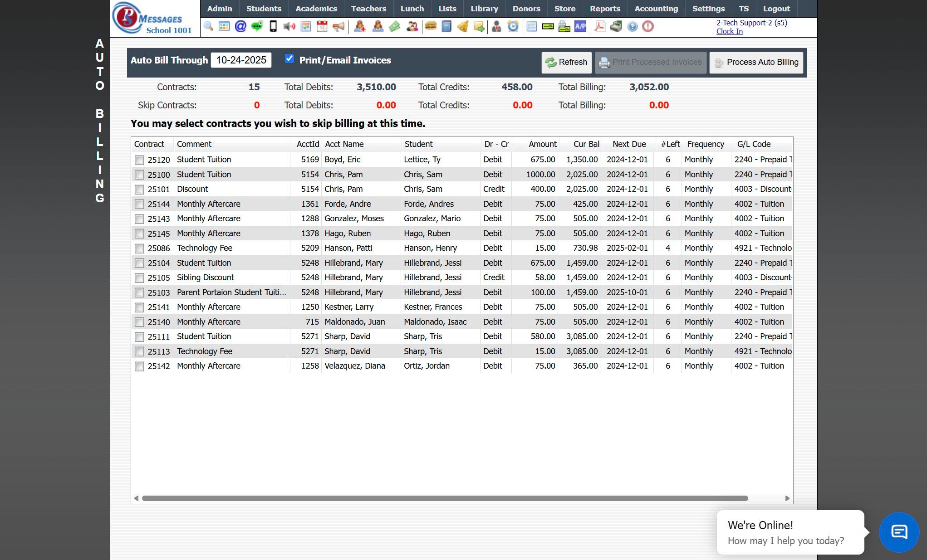
Task: Click the horizontal scrollbar of contracts table
Action: (445, 498)
